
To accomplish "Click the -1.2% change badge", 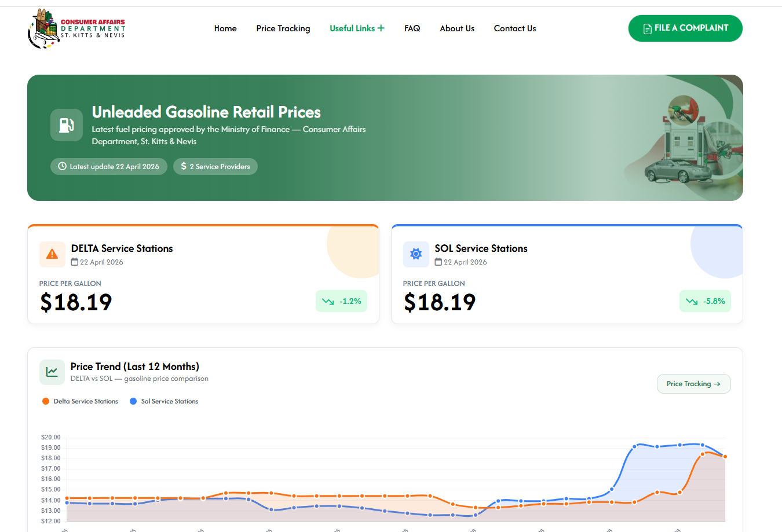I will (x=341, y=301).
